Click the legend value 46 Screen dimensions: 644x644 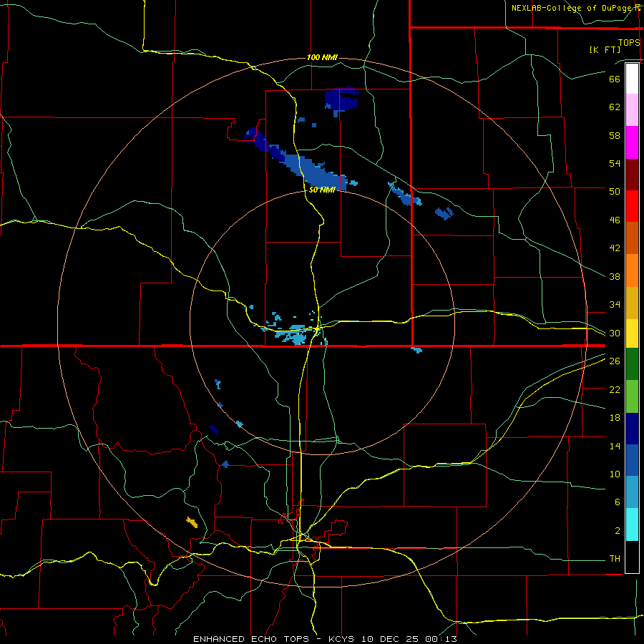615,220
